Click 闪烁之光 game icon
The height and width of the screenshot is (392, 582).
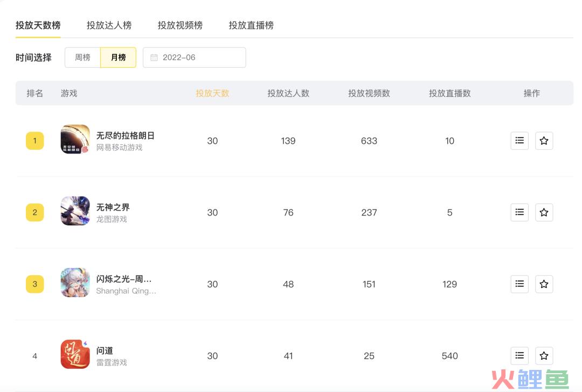pos(75,283)
